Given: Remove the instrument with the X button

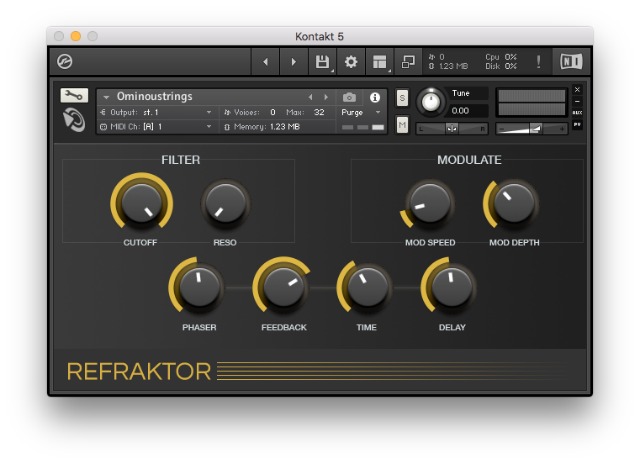Looking at the screenshot, I should click(x=577, y=89).
